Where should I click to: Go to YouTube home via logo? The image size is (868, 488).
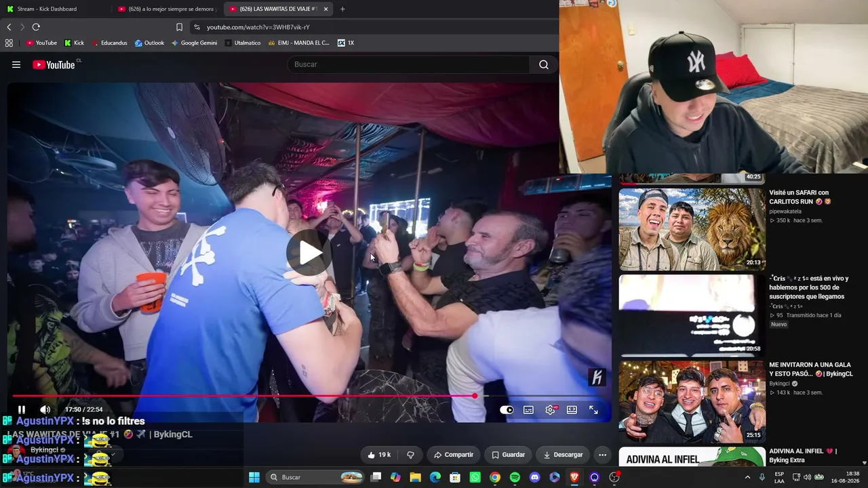coord(54,64)
